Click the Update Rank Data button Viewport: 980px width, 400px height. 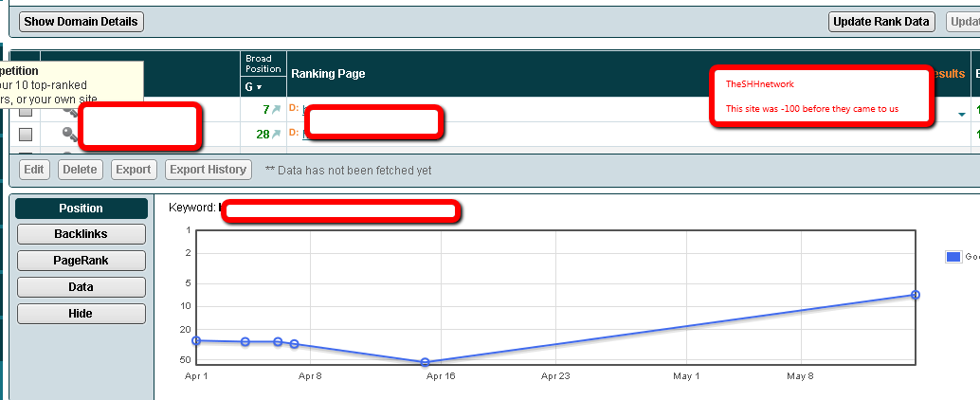pos(881,22)
